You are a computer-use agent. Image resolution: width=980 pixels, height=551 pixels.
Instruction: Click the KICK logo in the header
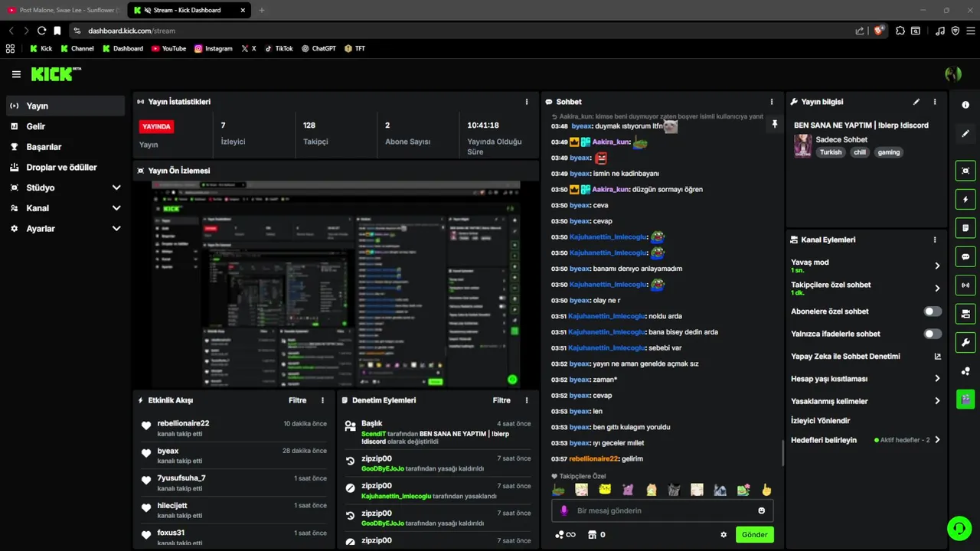(x=55, y=74)
